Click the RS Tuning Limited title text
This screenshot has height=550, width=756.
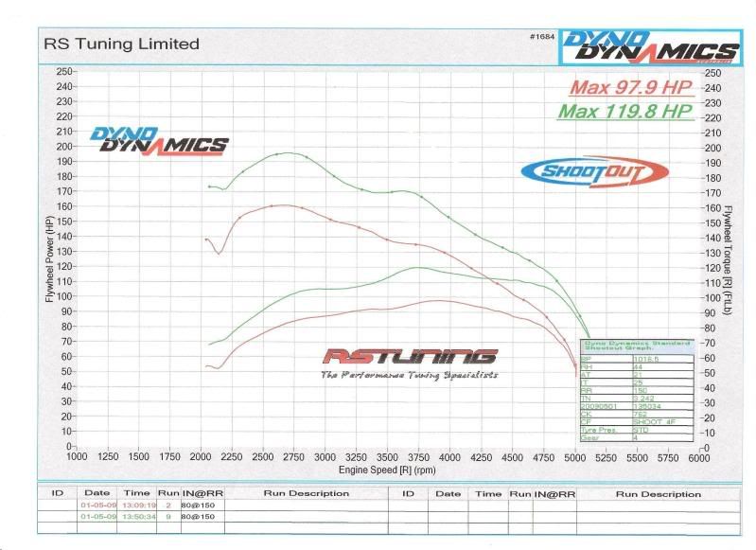click(121, 44)
